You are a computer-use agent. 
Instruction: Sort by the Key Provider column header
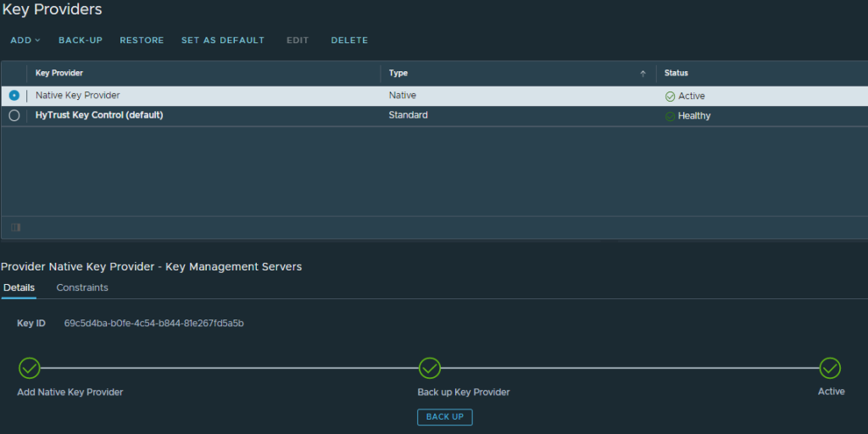coord(59,74)
